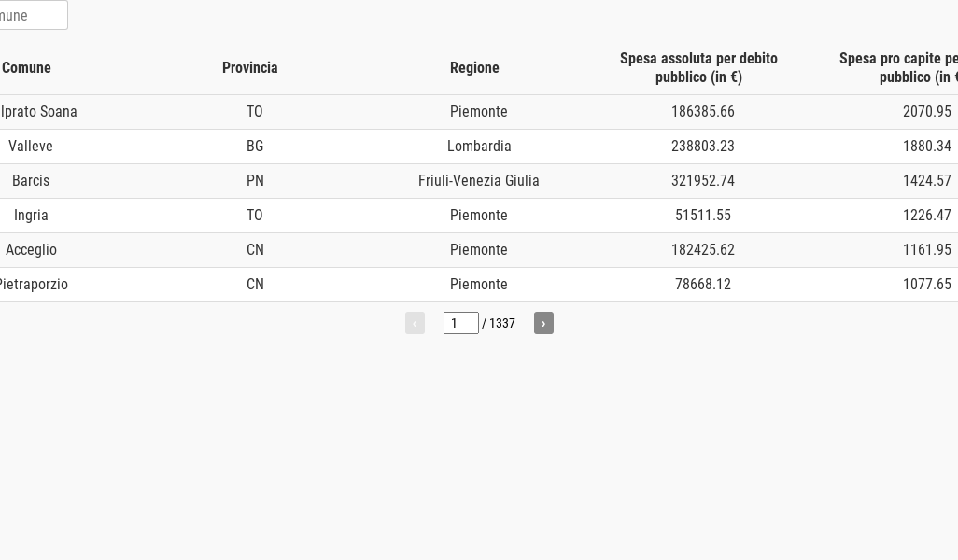Sort by Comune column header
958x560 pixels.
pyautogui.click(x=26, y=68)
